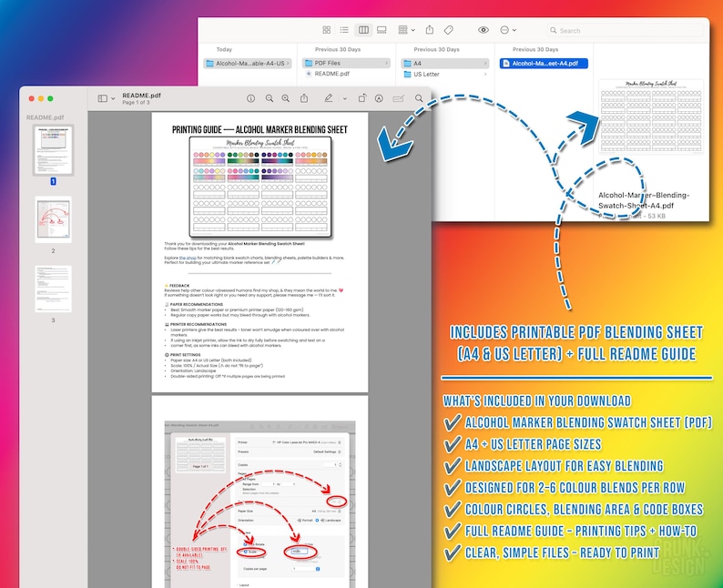Image resolution: width=723 pixels, height=588 pixels.
Task: Click the markup toolbar icon in Preview
Action: pos(379,98)
